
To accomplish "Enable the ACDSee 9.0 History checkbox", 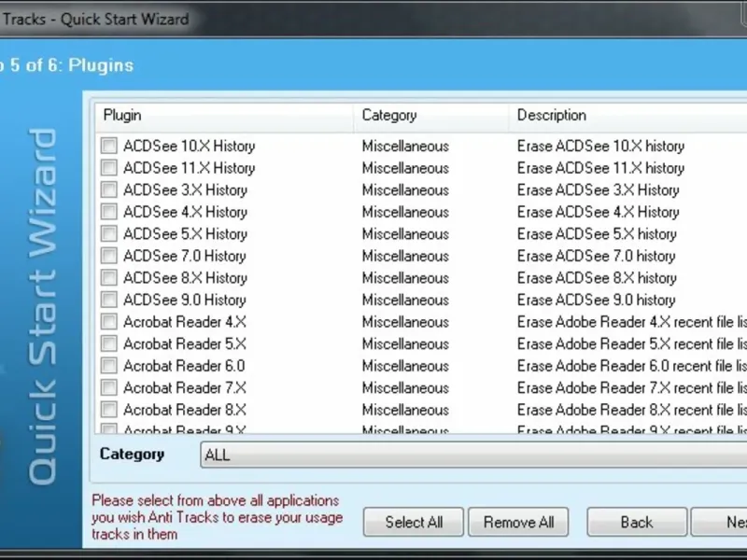I will (109, 300).
